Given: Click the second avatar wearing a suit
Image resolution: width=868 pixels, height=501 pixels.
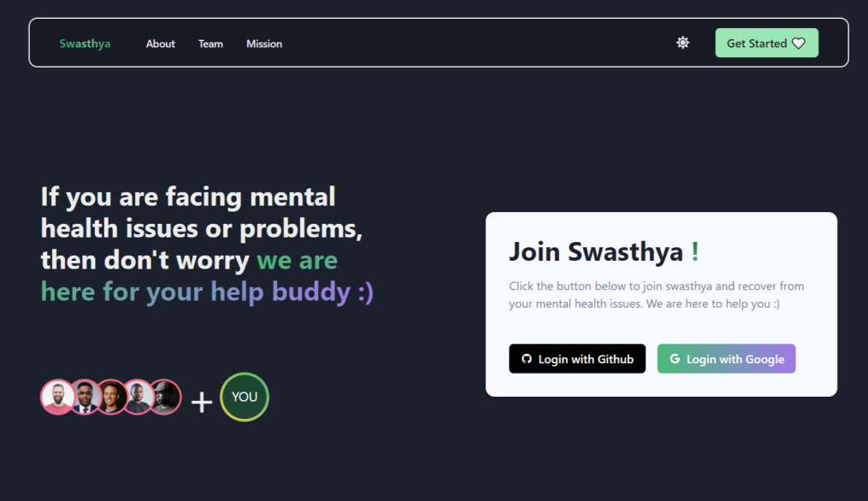Looking at the screenshot, I should pos(85,397).
